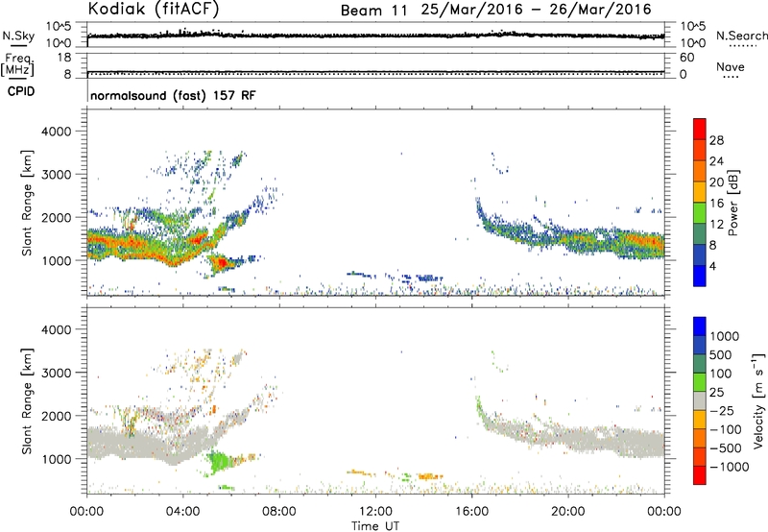
Task: Click the "25" label on velocity color bar
Action: (717, 393)
